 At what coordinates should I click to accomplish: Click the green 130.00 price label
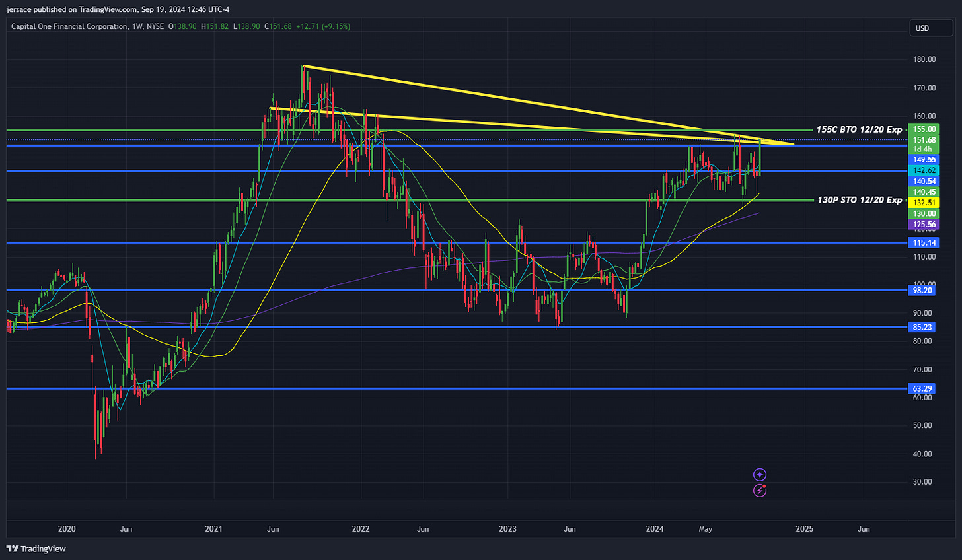[x=924, y=213]
